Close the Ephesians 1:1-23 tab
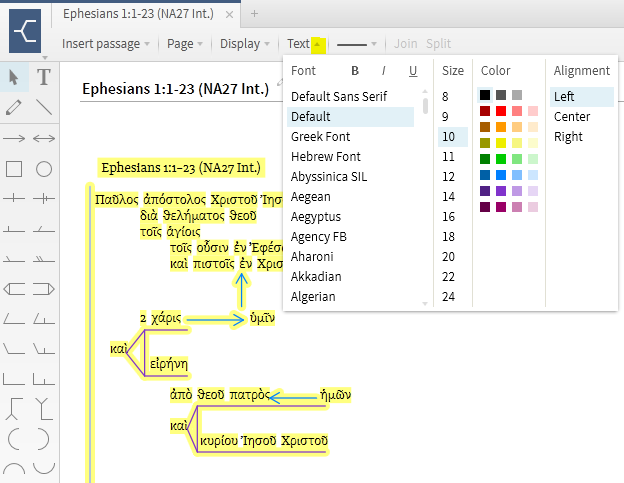Viewport: 624px width, 483px height. (x=229, y=15)
